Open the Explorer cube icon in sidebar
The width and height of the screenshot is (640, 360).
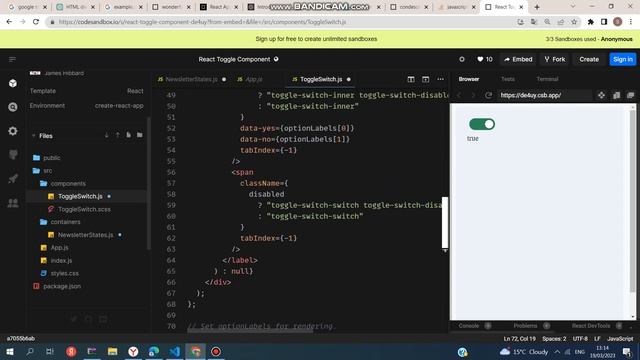(13, 83)
